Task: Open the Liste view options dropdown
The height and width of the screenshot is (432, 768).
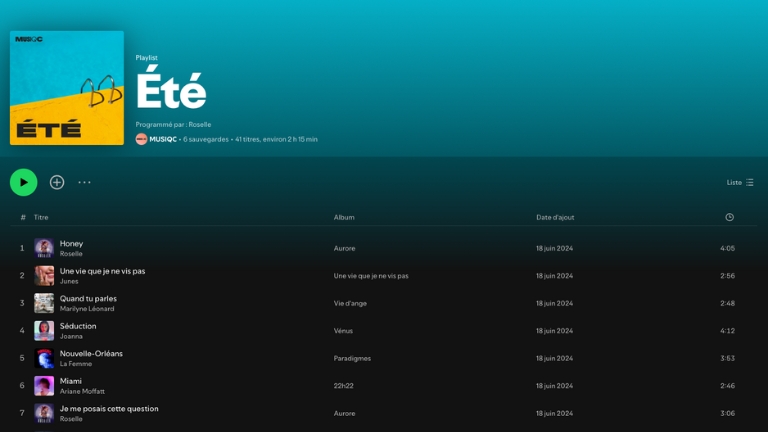Action: [x=740, y=182]
